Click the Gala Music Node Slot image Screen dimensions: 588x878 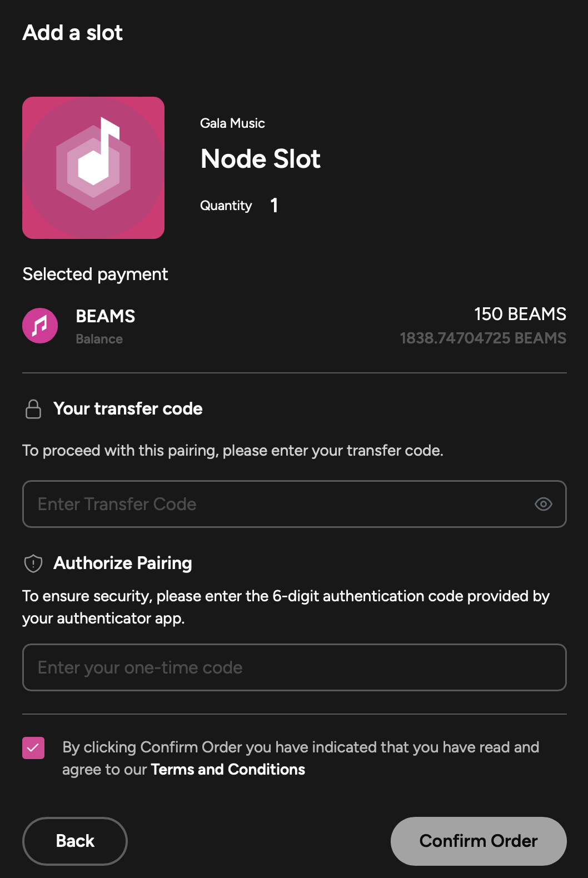pos(93,168)
